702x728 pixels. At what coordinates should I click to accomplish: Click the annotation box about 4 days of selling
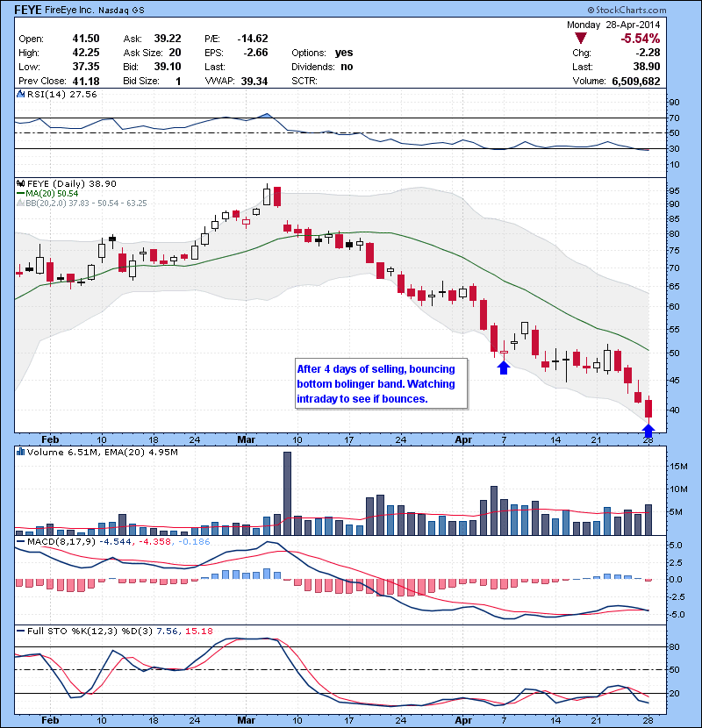[x=381, y=383]
